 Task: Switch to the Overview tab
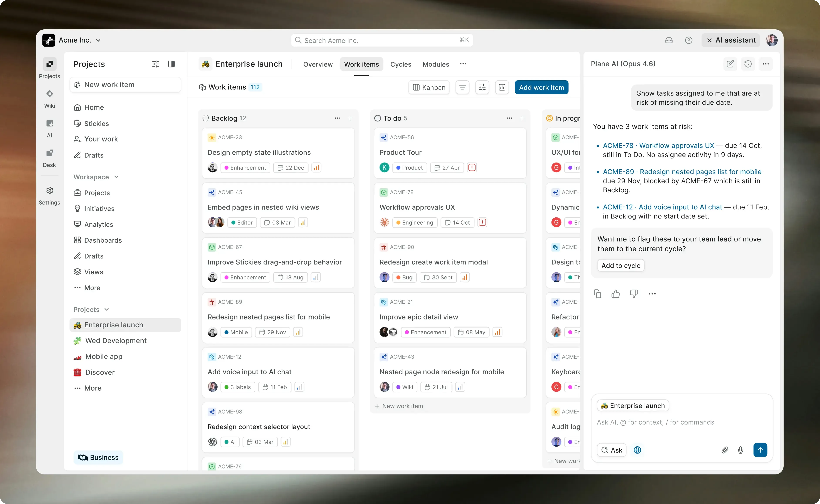tap(318, 64)
